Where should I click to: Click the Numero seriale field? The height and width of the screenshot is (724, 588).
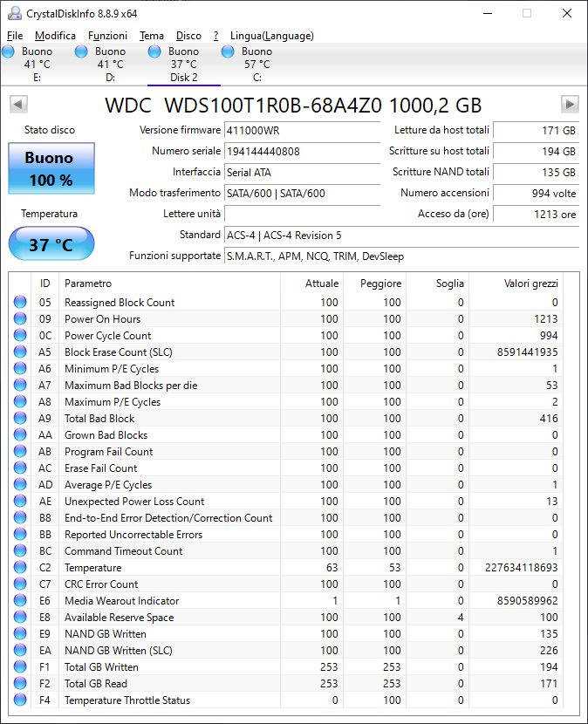click(x=302, y=152)
